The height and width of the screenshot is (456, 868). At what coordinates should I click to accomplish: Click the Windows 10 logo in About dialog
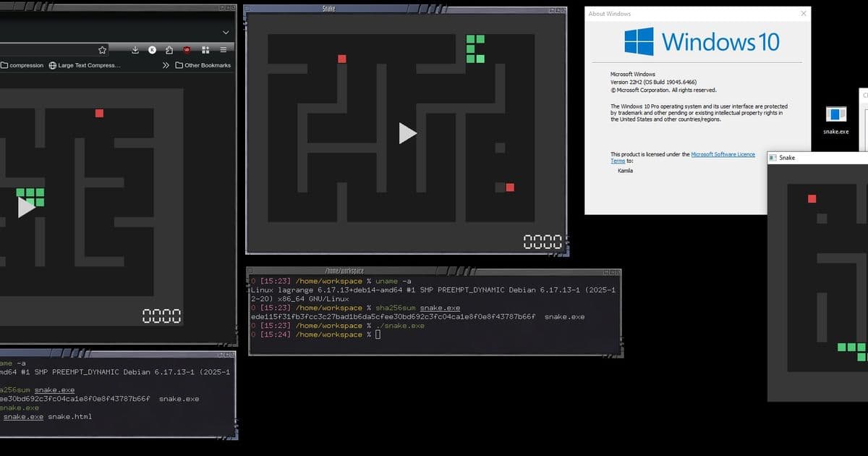639,41
